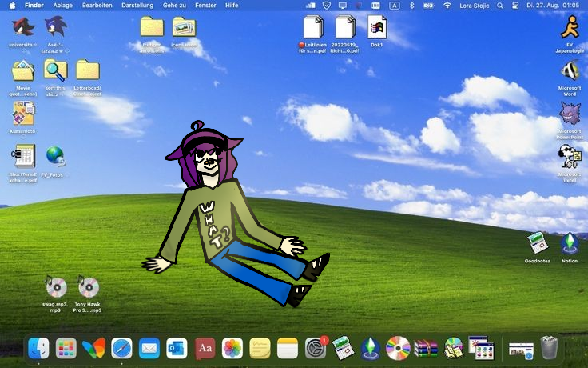Click the date and time display
The image size is (588, 368).
point(554,5)
